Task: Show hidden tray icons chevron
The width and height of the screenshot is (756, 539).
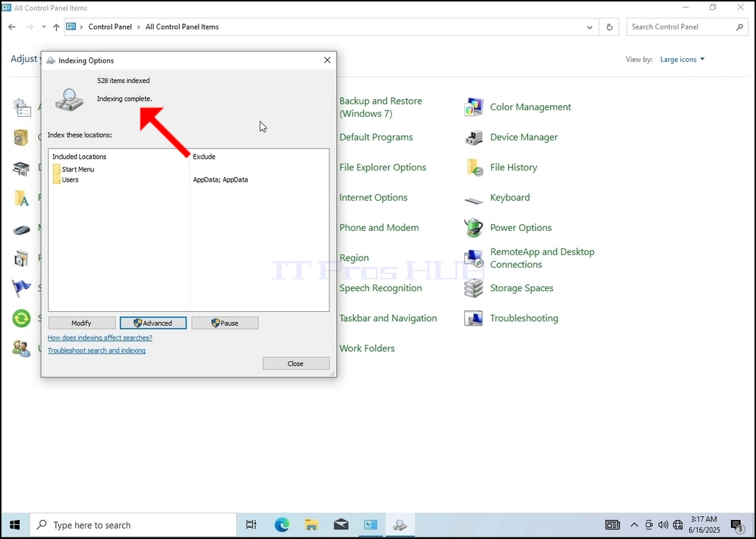Action: point(635,525)
